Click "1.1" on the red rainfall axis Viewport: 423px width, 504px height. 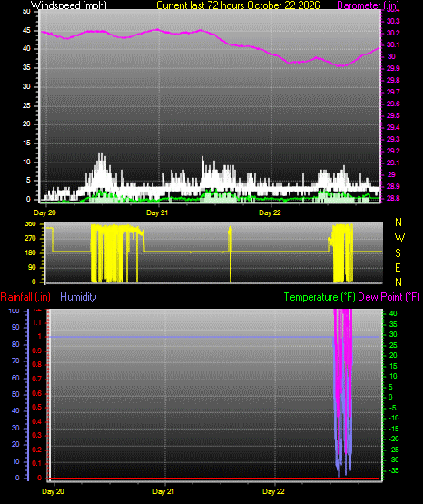tap(37, 322)
